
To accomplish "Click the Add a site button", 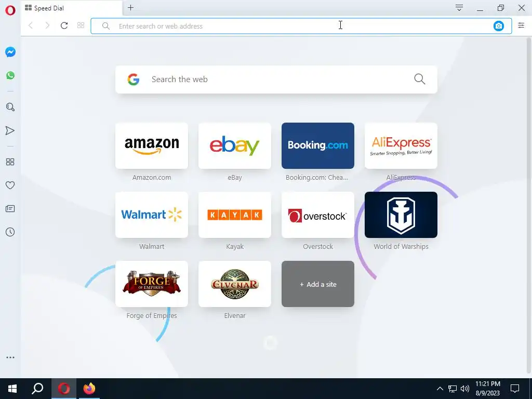I will 318,284.
